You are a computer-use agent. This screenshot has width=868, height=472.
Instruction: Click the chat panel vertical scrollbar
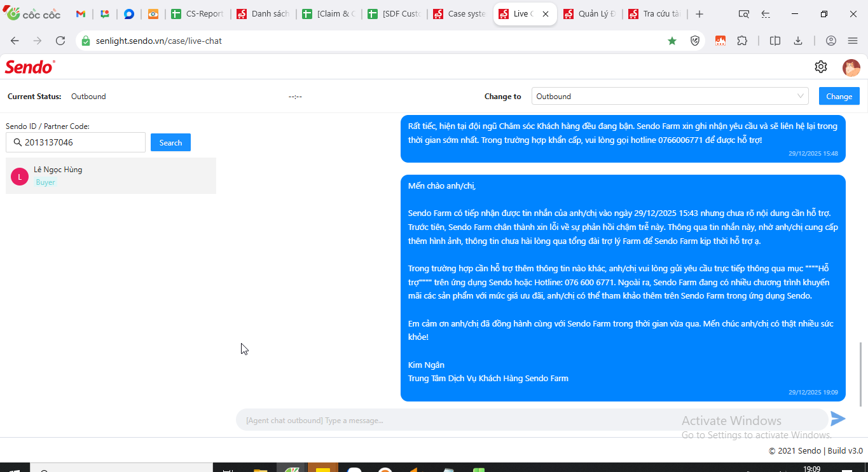tap(862, 374)
